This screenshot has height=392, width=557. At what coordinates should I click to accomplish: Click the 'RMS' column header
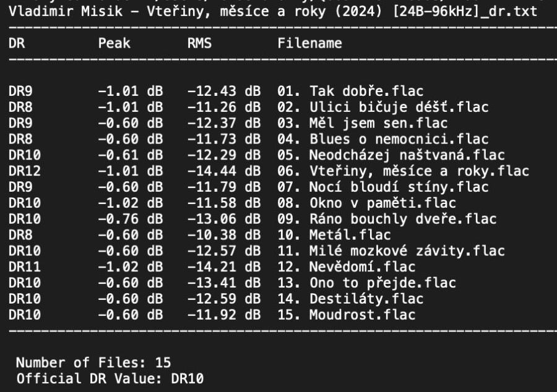200,44
